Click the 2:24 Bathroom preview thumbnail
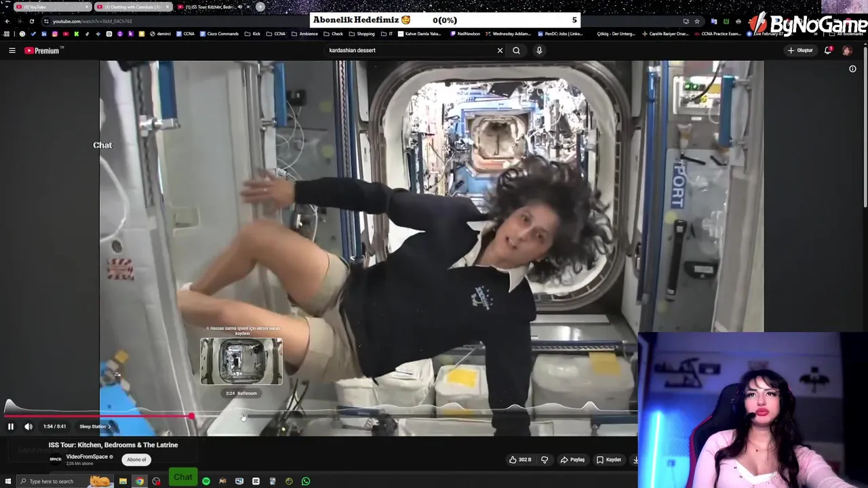This screenshot has width=868, height=488. click(241, 361)
